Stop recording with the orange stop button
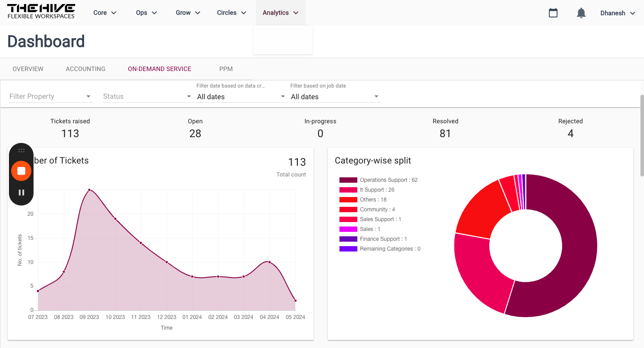This screenshot has height=348, width=644. [x=21, y=171]
